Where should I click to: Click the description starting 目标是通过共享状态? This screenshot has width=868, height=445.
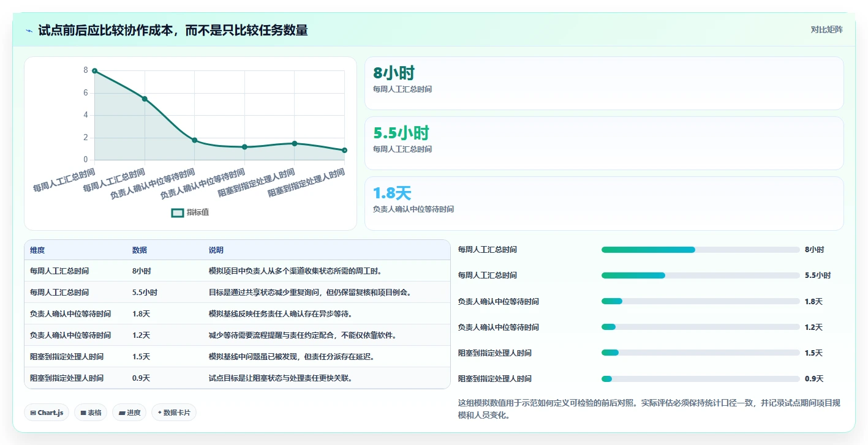click(310, 293)
